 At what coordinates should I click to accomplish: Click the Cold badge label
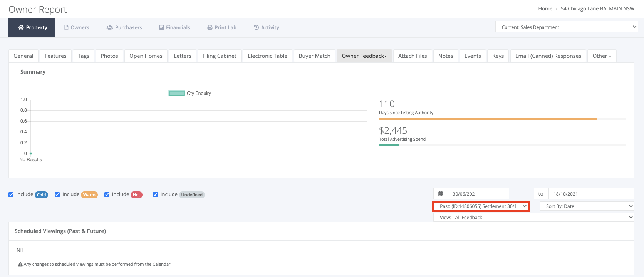42,195
